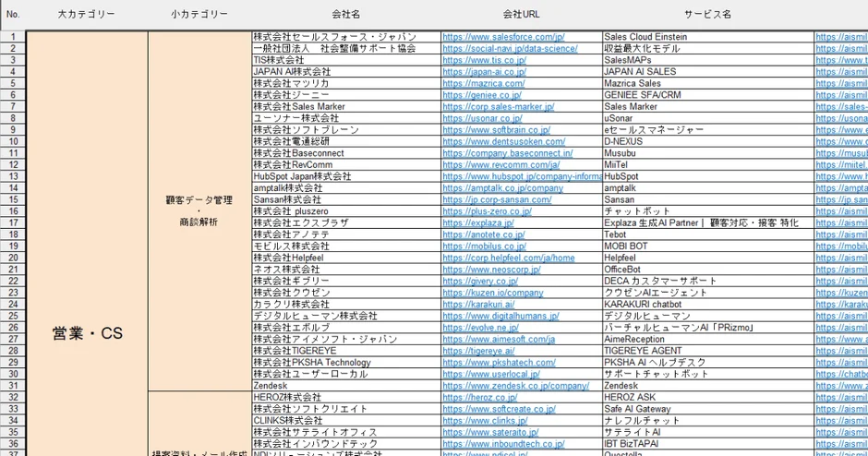Select the デジタルヒューマン株式会社 cell
The width and height of the screenshot is (868, 456).
[346, 316]
